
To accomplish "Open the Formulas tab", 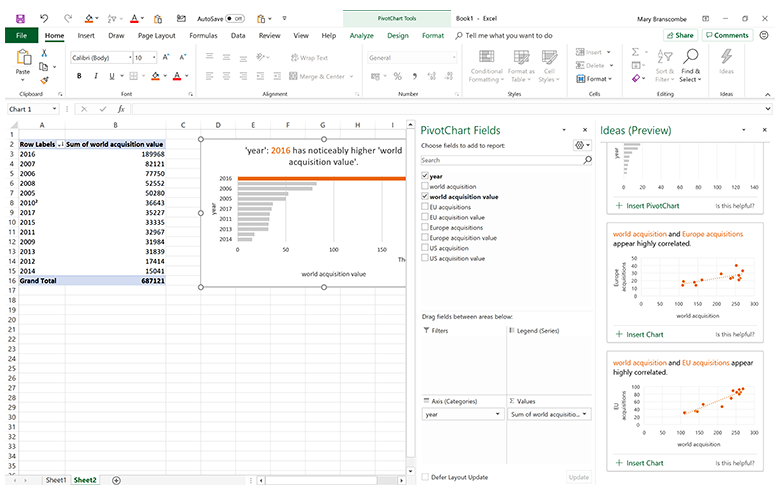I will [x=203, y=36].
